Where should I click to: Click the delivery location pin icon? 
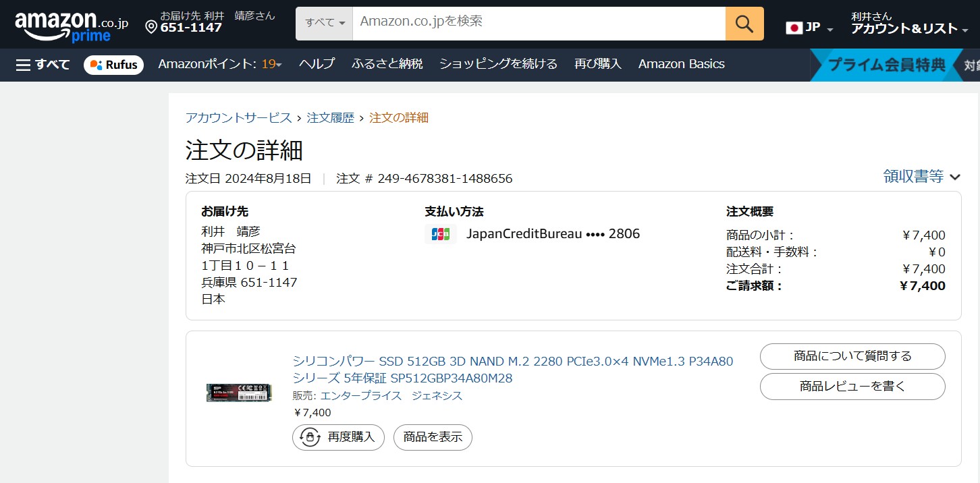click(x=151, y=27)
